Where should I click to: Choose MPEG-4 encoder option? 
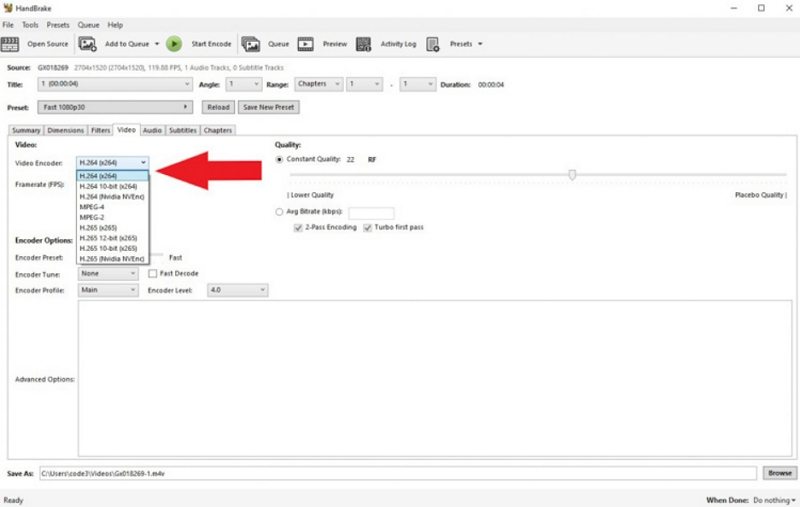click(x=113, y=207)
